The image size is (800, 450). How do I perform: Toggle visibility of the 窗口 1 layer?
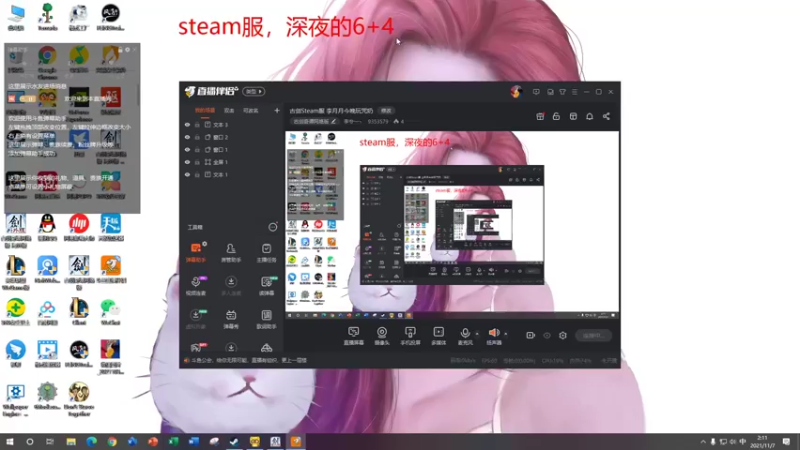point(187,149)
